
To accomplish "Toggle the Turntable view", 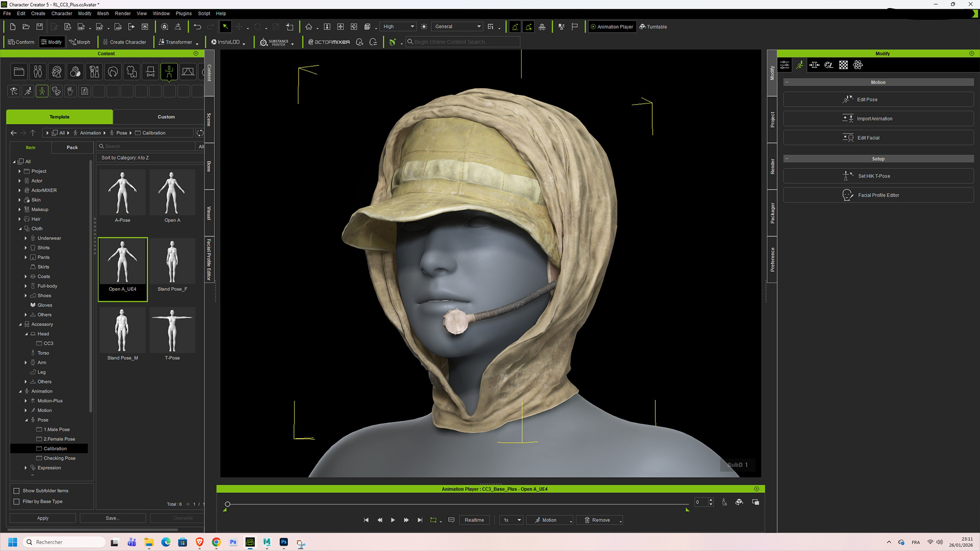I will pyautogui.click(x=653, y=27).
